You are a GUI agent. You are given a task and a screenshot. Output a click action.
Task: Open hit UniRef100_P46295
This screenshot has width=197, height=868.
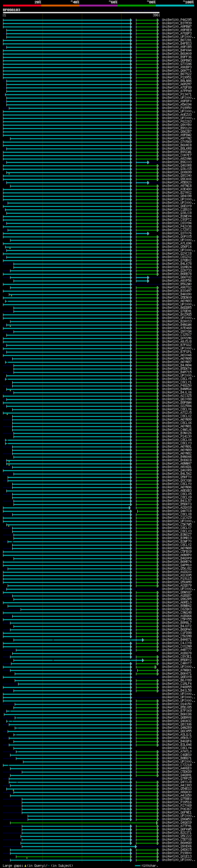[x=177, y=20]
